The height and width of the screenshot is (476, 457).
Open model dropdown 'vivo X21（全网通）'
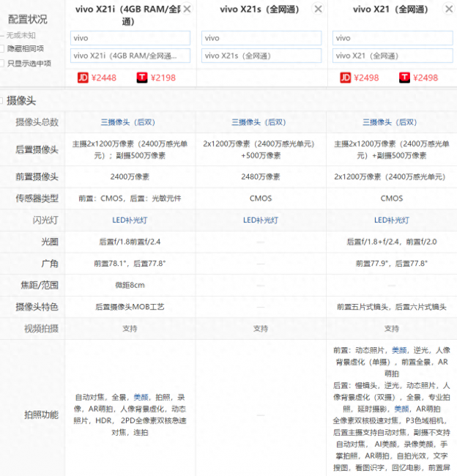tap(393, 56)
